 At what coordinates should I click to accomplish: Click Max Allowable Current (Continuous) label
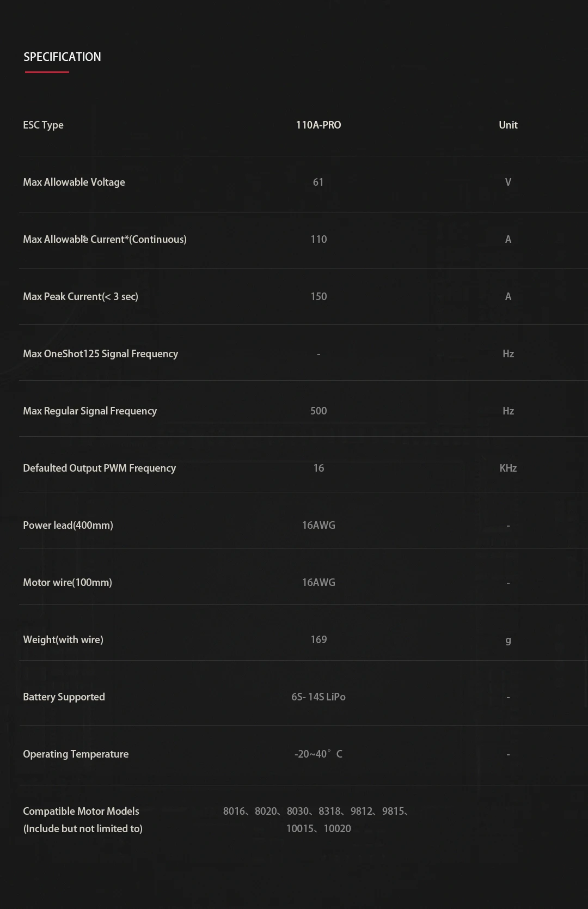(105, 240)
